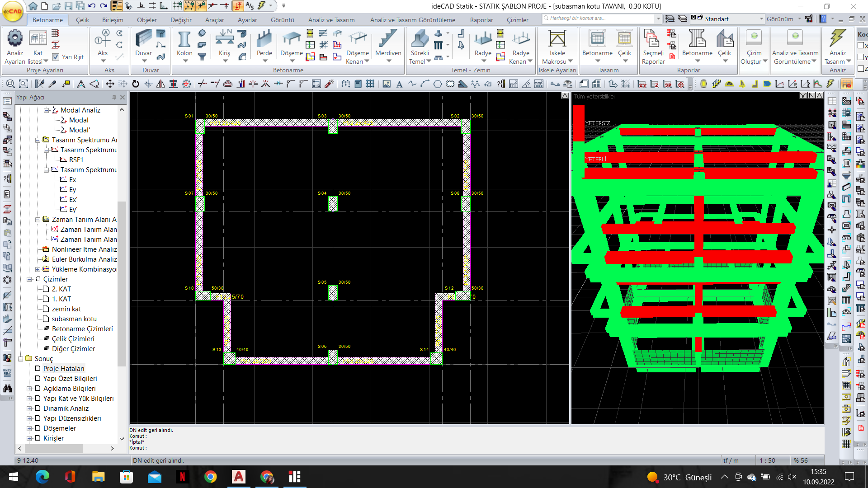The width and height of the screenshot is (868, 488).
Task: Select the Kolon column tool
Action: point(184,45)
